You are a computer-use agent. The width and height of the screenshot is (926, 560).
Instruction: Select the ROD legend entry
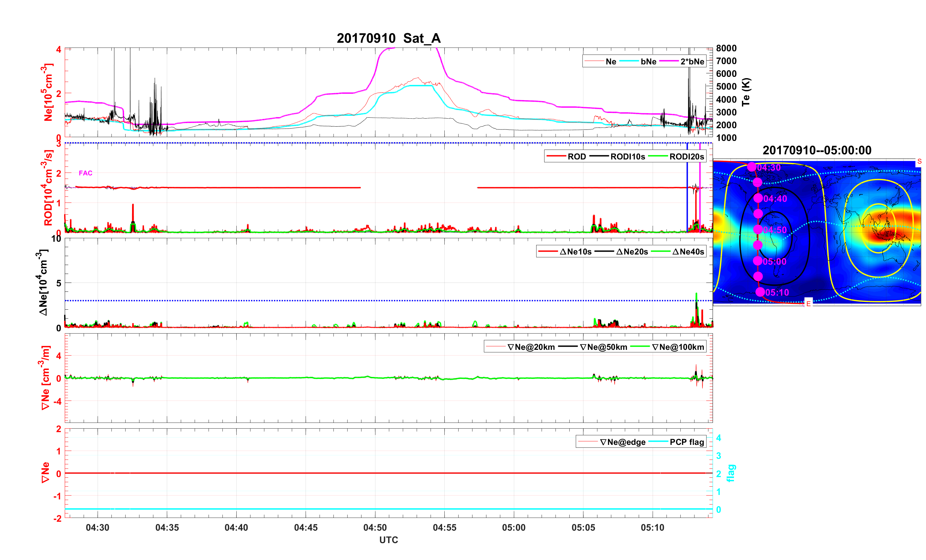point(576,156)
